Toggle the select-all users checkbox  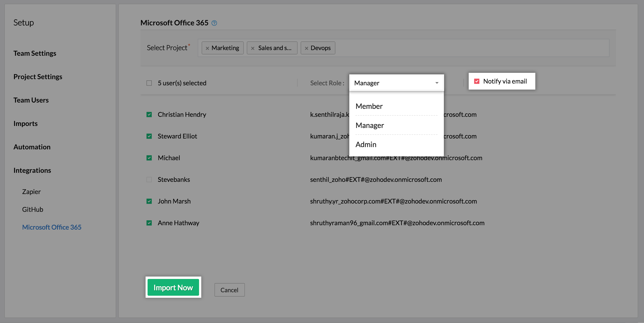tap(149, 83)
